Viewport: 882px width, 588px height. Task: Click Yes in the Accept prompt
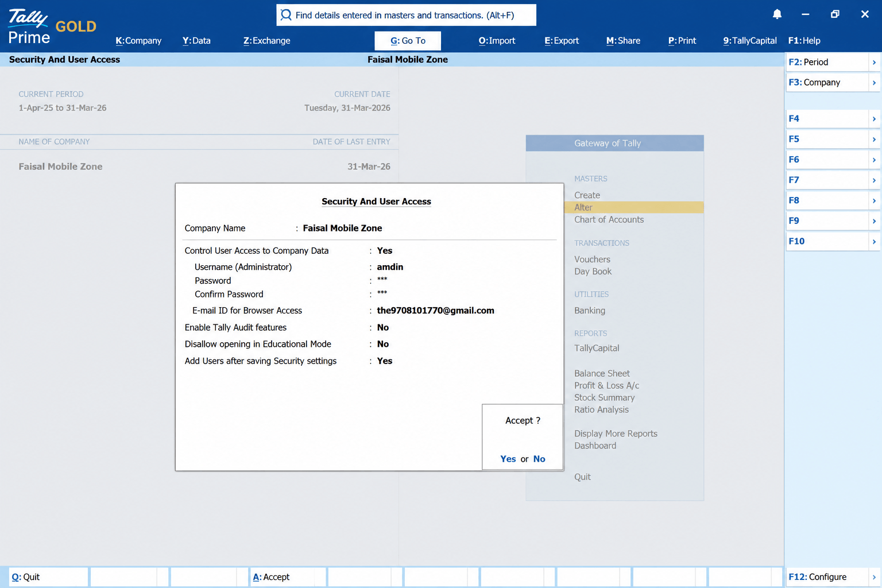[x=508, y=459]
